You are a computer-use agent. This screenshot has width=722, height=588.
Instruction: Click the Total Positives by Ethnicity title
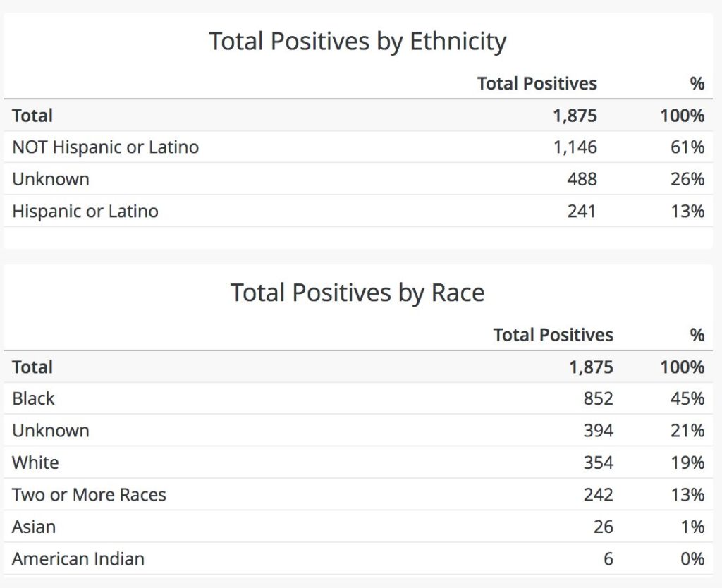click(x=357, y=42)
